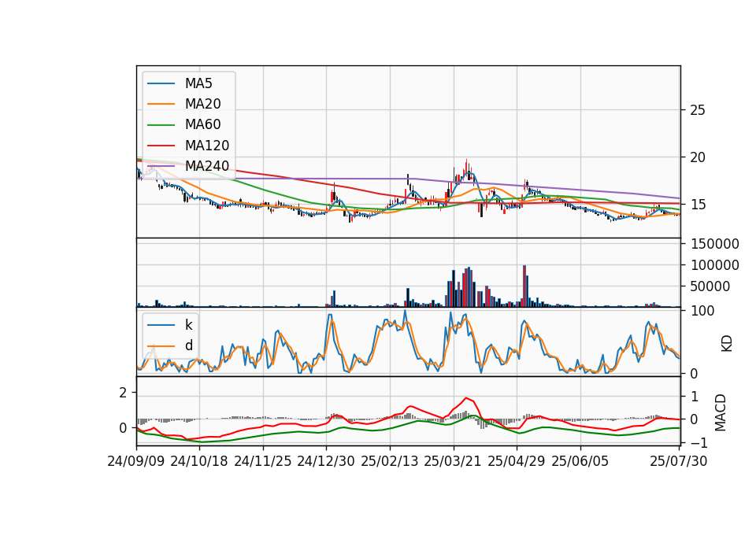Click the blue k legend line swatch
Image resolution: width=756 pixels, height=543 pixels.
(x=161, y=325)
